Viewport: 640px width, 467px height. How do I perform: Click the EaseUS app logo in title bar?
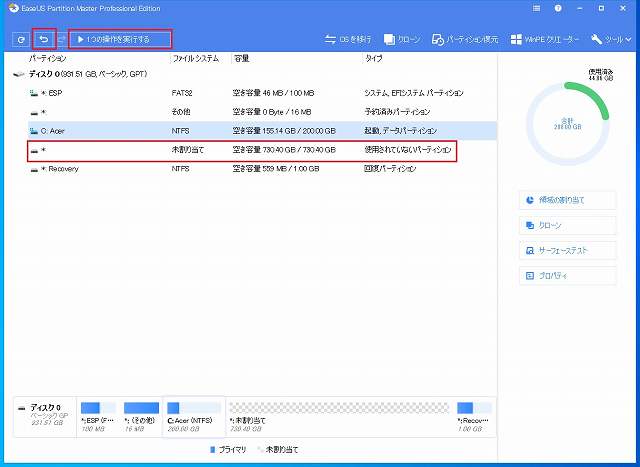pos(13,8)
